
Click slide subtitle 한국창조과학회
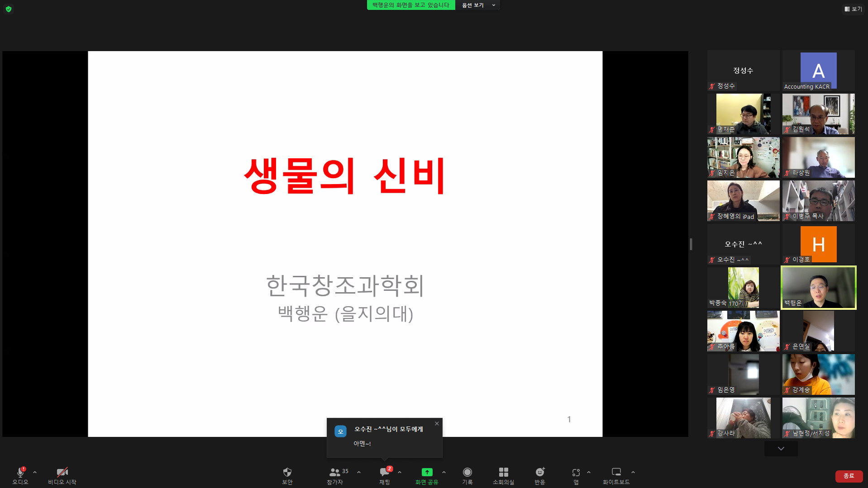point(345,285)
